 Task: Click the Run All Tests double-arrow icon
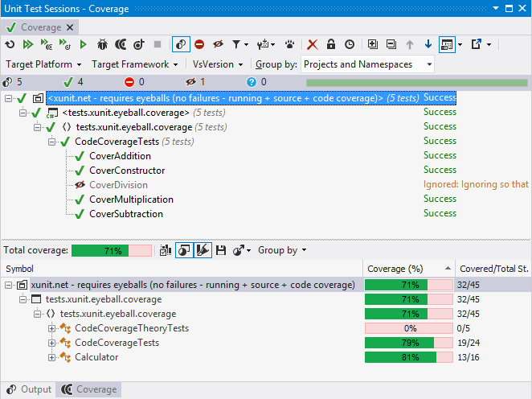28,44
